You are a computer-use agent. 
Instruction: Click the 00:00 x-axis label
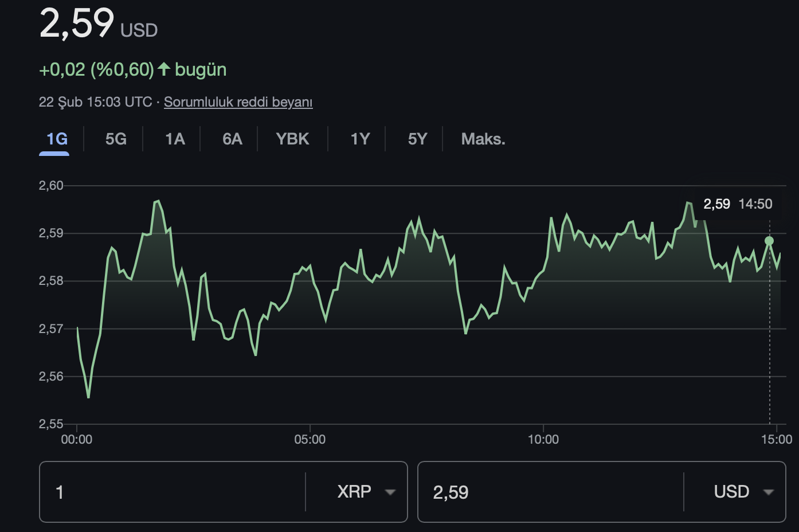point(77,440)
